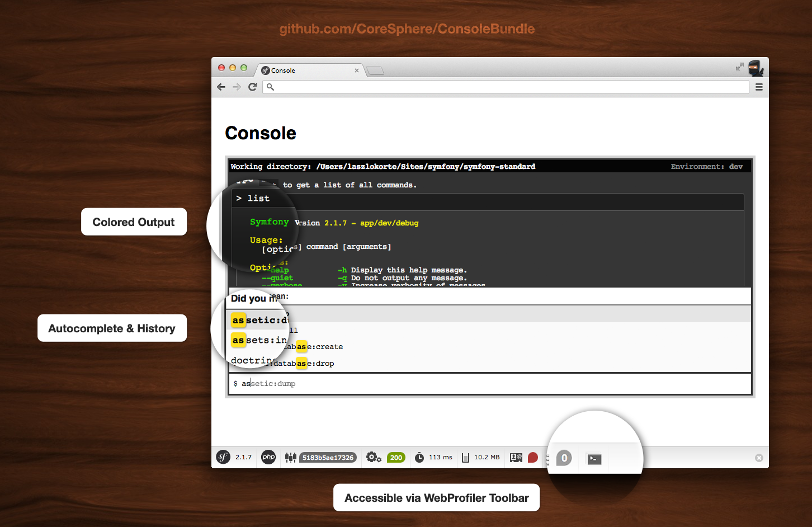
Task: Click the 'list' command output header
Action: point(488,201)
